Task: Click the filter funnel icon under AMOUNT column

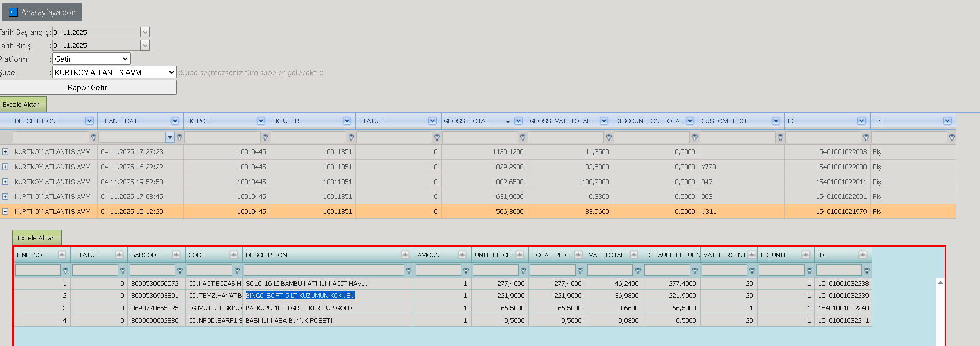Action: (x=466, y=270)
